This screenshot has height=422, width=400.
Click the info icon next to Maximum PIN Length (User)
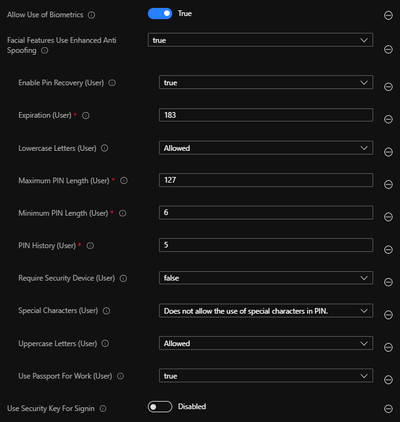click(x=124, y=181)
